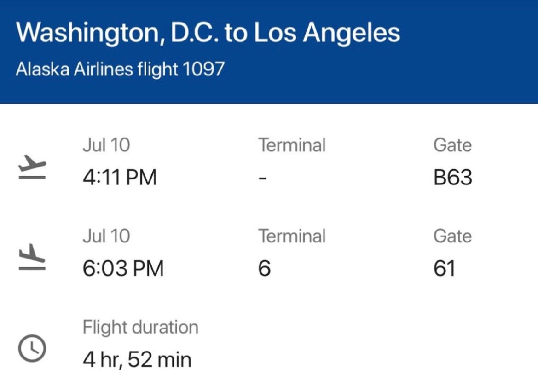Click the arrival date Jul 10
This screenshot has width=538, height=392.
pyautogui.click(x=106, y=236)
